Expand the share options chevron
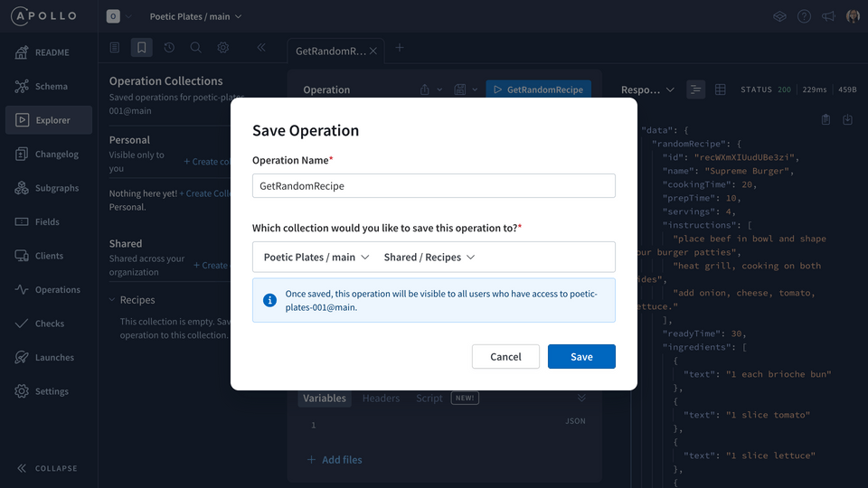 coord(439,89)
